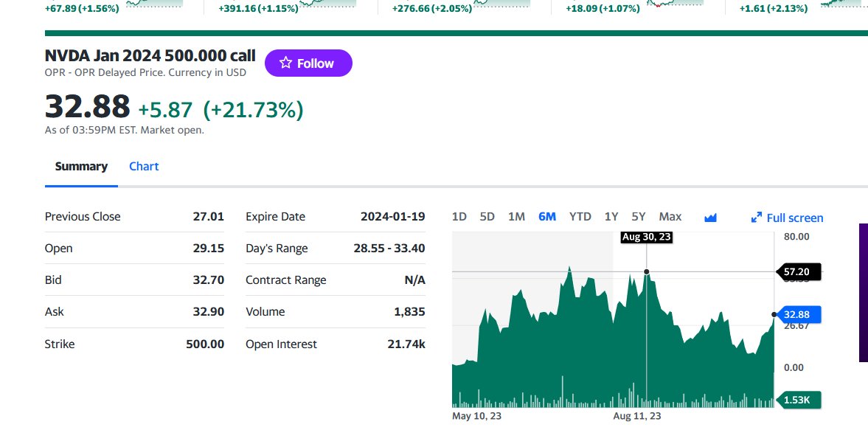The width and height of the screenshot is (868, 430).
Task: Select the 5D chart range
Action: (x=487, y=217)
